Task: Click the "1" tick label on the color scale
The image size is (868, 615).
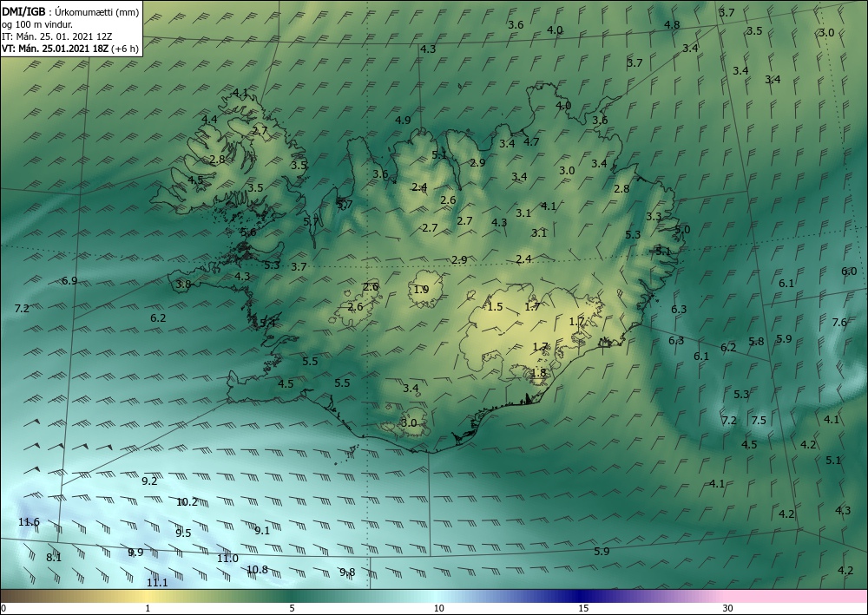Action: pos(148,608)
